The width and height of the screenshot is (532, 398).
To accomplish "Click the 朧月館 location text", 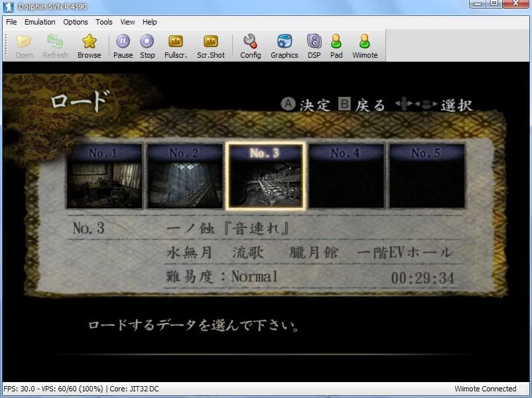I will click(314, 253).
